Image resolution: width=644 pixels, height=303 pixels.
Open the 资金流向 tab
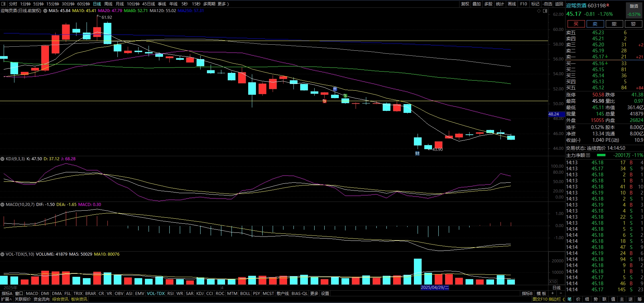click(x=41, y=299)
